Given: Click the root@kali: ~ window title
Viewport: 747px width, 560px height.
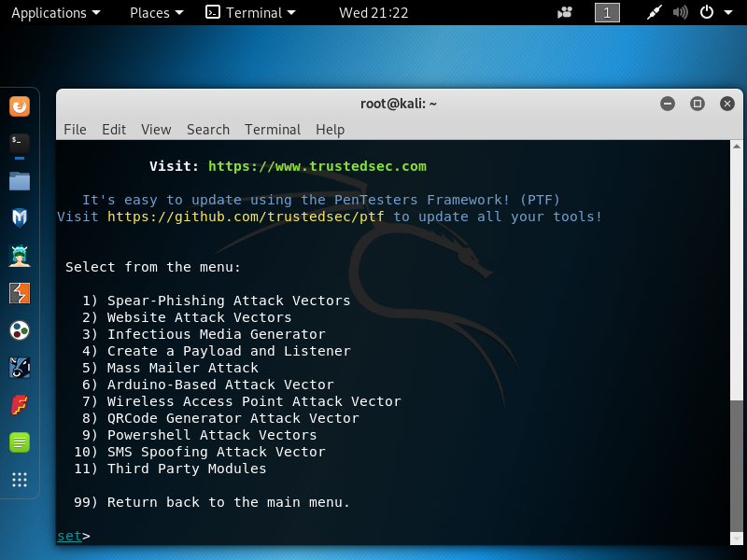Looking at the screenshot, I should coord(399,104).
